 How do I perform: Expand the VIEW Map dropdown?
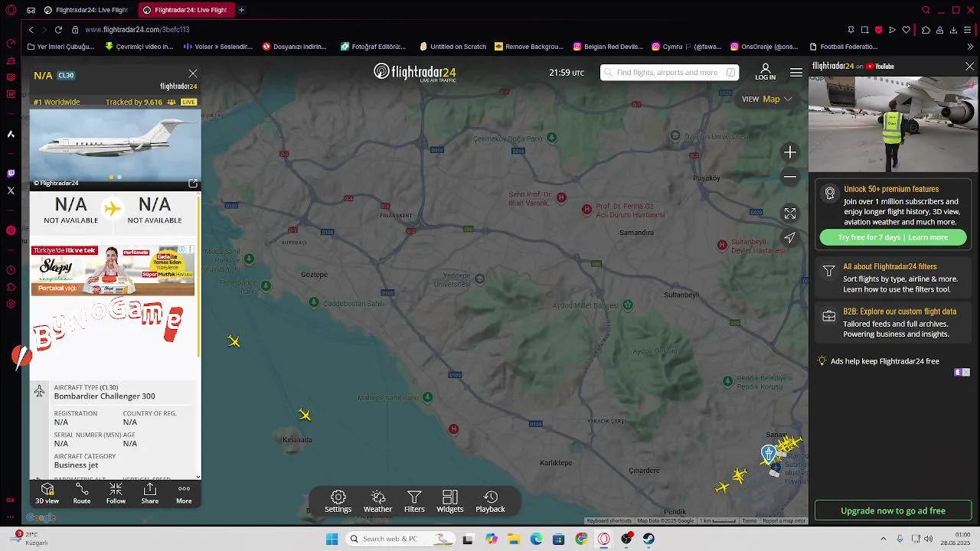point(766,99)
